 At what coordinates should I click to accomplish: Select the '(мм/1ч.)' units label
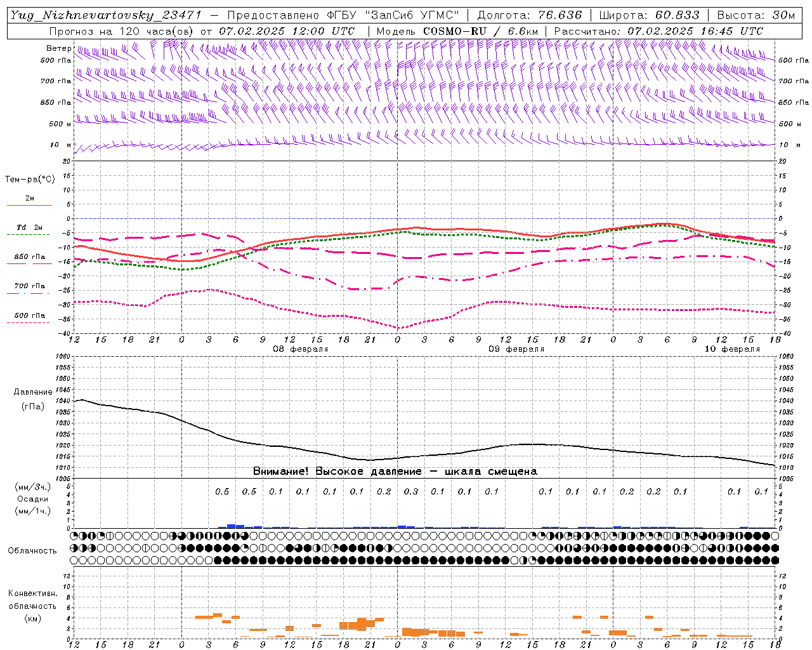click(x=33, y=511)
